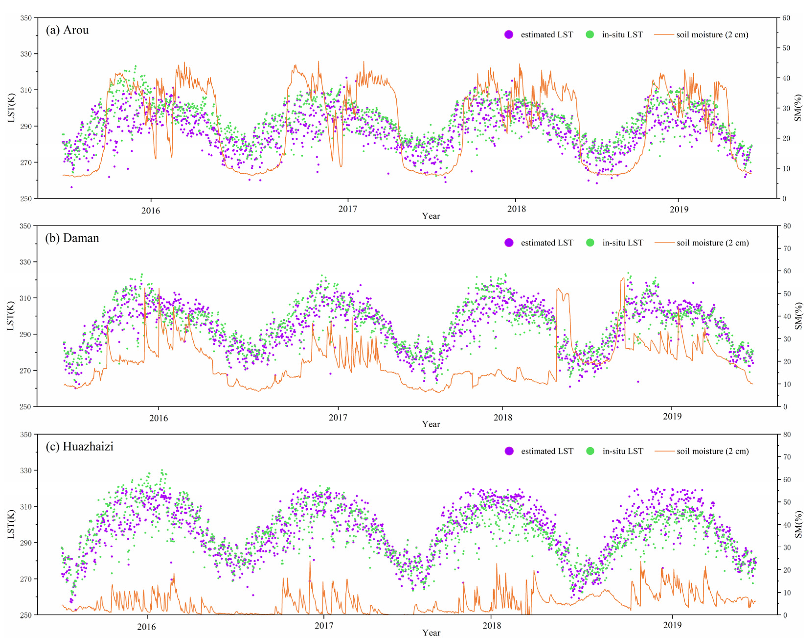Click 'in-situ LST' text in the Arou legend
The width and height of the screenshot is (812, 644).
click(x=622, y=35)
